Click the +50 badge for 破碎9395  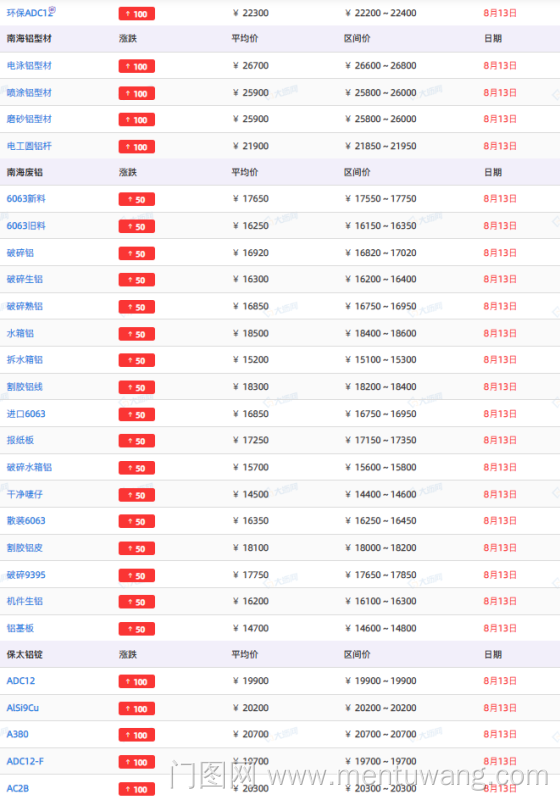[x=137, y=576]
